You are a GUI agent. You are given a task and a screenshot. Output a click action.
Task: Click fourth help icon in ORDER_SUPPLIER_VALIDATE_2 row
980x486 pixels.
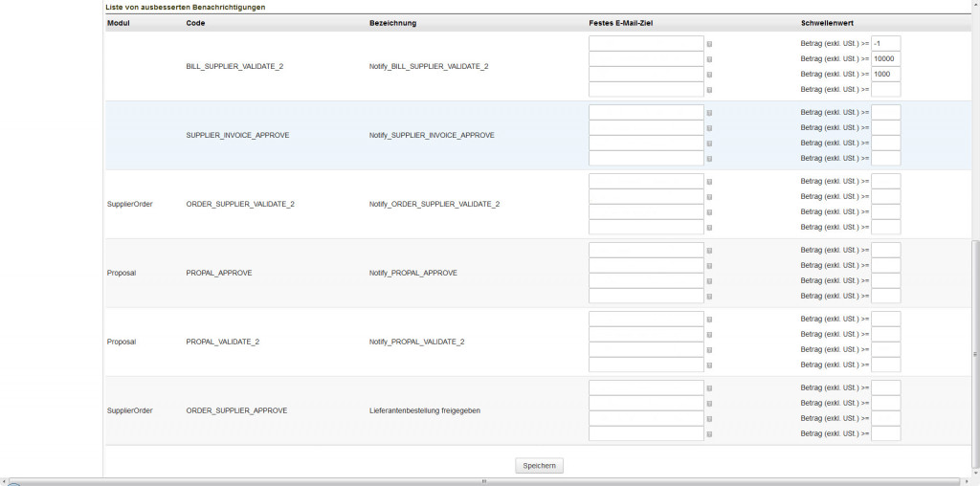coord(709,228)
